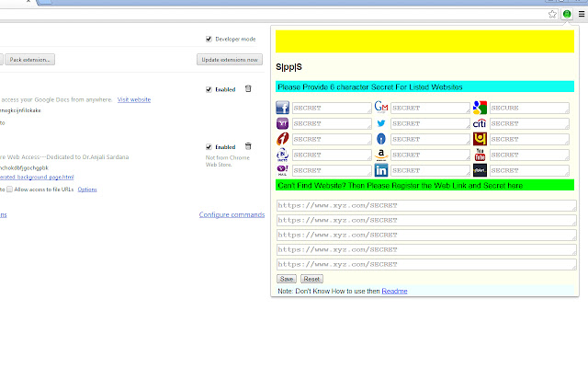This screenshot has width=588, height=368.
Task: Click the blue SBI keyhole logo
Action: [x=381, y=139]
